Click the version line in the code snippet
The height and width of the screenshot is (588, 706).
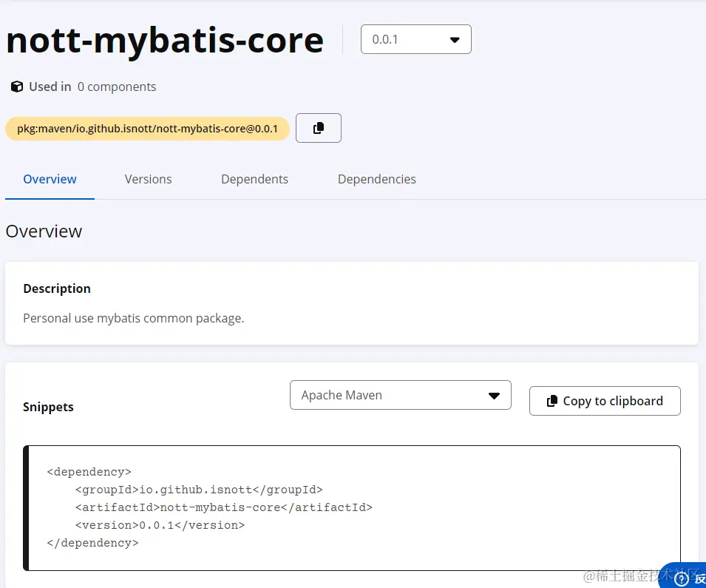pyautogui.click(x=160, y=525)
